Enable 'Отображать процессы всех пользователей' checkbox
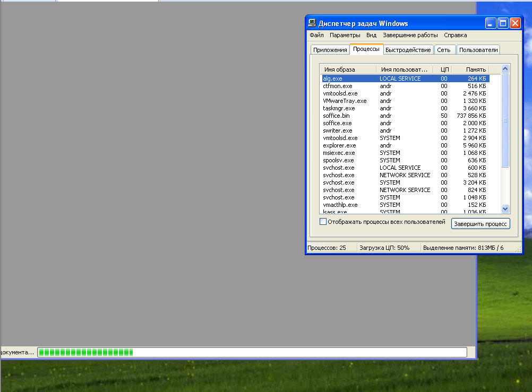Screen dimensions: 532x392 (323, 222)
